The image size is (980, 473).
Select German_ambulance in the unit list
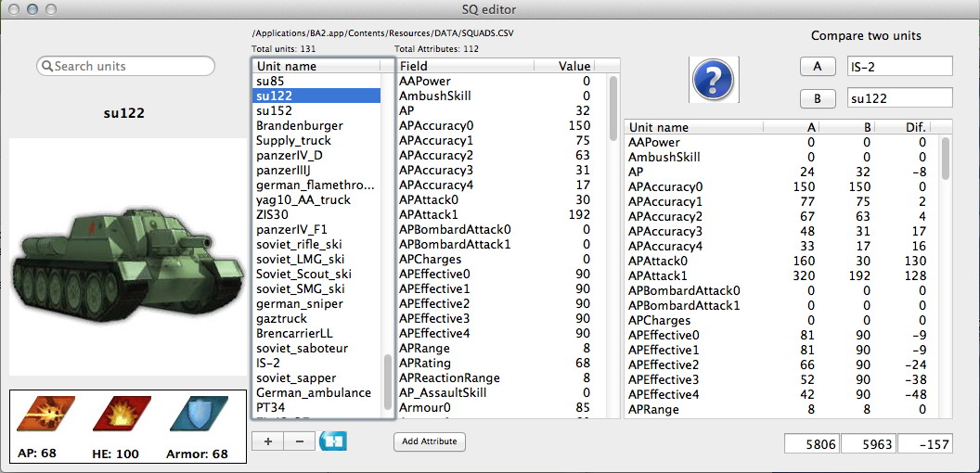click(316, 393)
